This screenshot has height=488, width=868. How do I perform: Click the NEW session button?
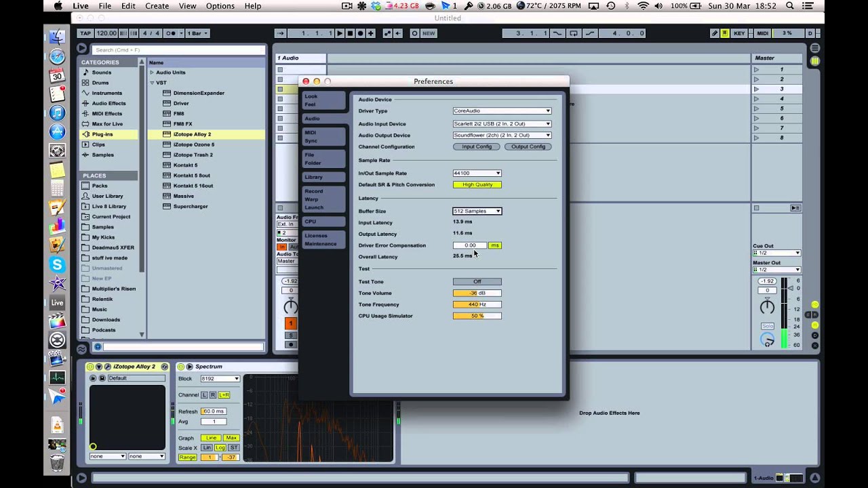tap(429, 33)
